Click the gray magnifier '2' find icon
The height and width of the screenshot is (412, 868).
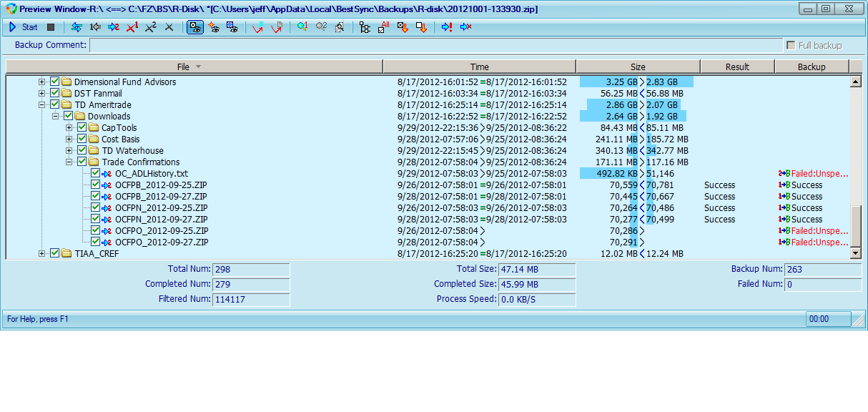(x=321, y=27)
